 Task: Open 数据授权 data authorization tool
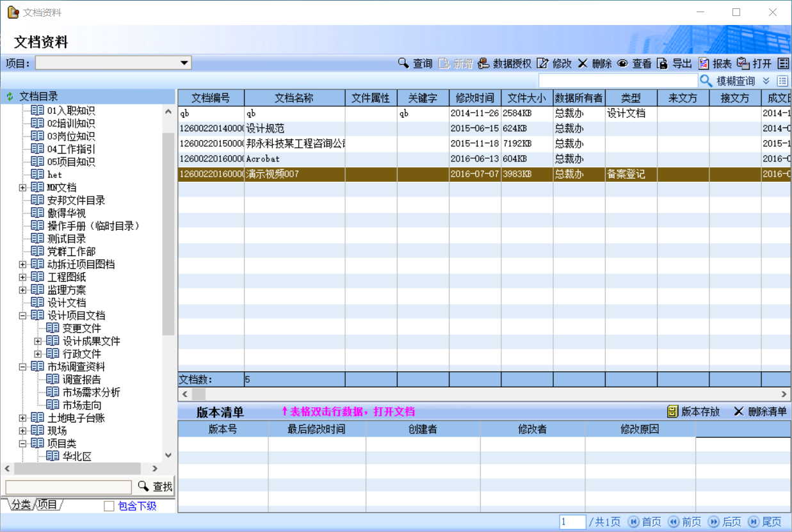(484, 63)
